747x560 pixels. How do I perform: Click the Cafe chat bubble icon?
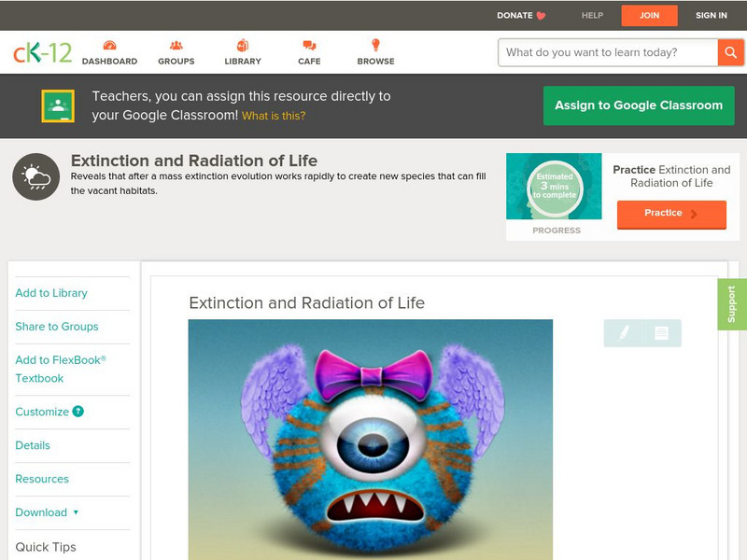click(308, 45)
